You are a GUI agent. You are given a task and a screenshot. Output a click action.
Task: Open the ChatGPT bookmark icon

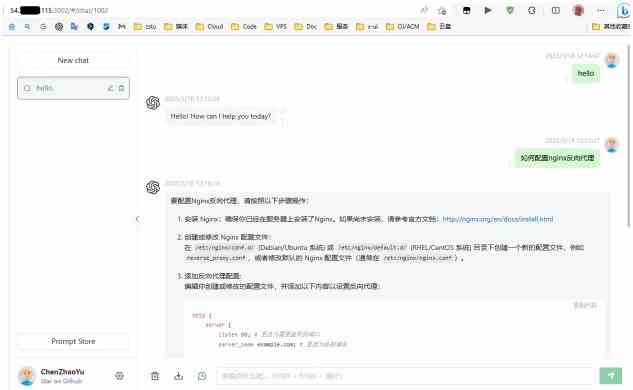pos(59,27)
